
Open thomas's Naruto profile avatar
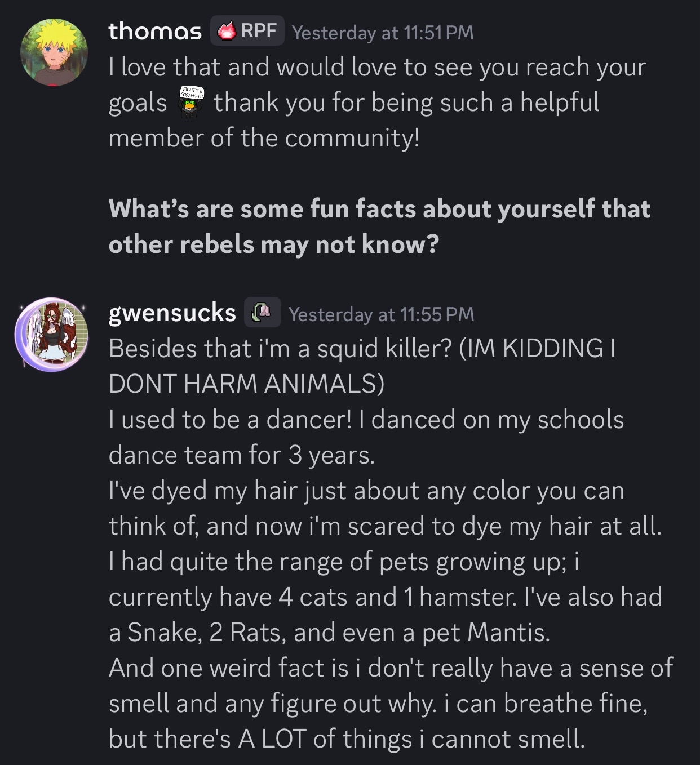[x=54, y=52]
